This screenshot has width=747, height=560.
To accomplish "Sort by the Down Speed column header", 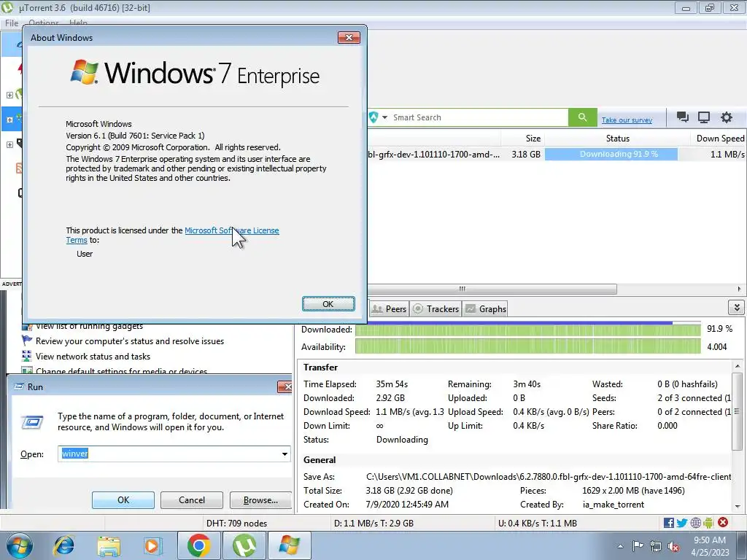I will coord(719,138).
